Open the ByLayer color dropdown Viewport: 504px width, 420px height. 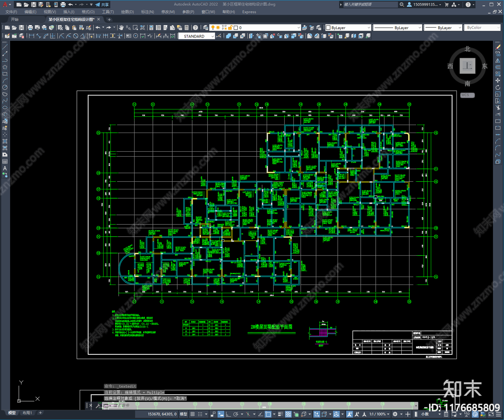(x=369, y=28)
